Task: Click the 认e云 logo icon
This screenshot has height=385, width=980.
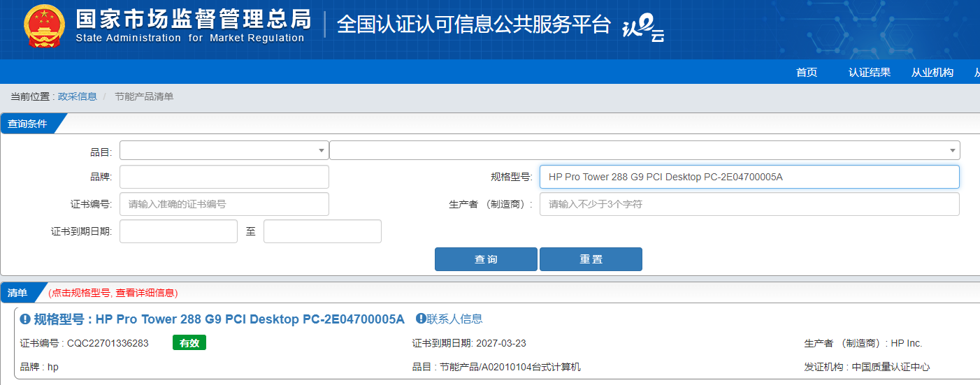Action: 643,28
